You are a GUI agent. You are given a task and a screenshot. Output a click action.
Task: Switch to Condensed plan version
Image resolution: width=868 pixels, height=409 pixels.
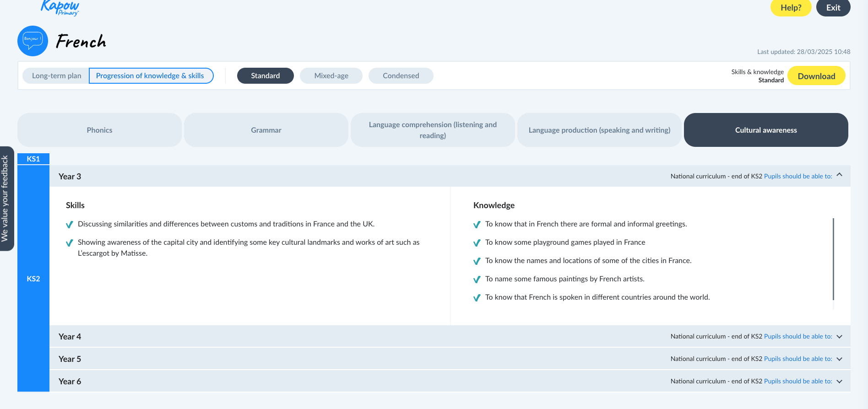[x=401, y=76]
